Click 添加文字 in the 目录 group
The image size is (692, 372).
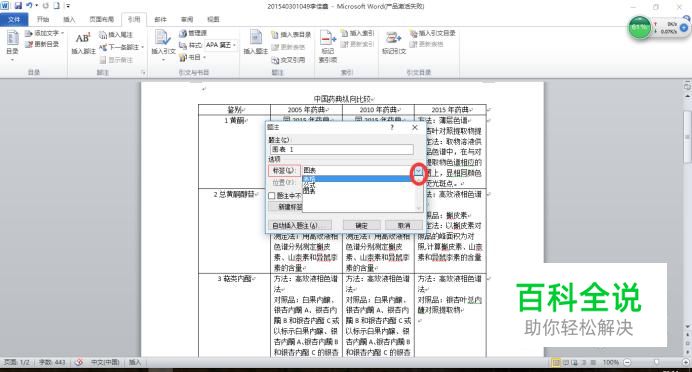pyautogui.click(x=44, y=33)
